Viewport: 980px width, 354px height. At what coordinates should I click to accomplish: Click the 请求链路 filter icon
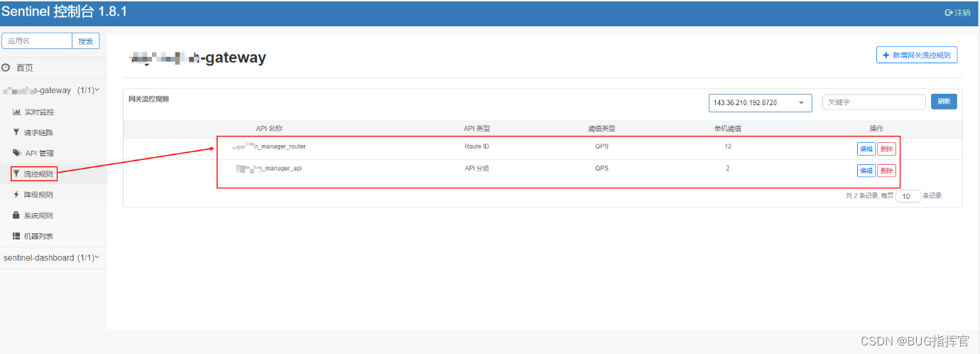(x=16, y=132)
